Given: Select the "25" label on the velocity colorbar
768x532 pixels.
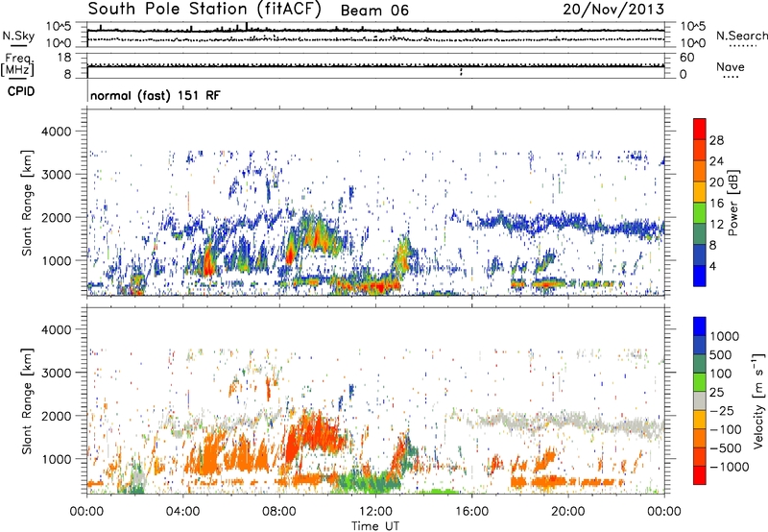Looking at the screenshot, I should tap(717, 392).
